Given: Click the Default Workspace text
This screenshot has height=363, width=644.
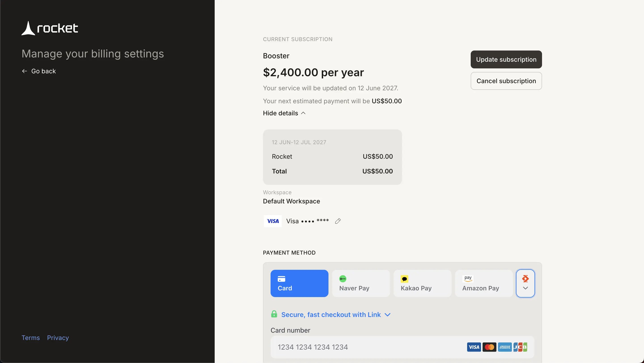Looking at the screenshot, I should pos(292,201).
